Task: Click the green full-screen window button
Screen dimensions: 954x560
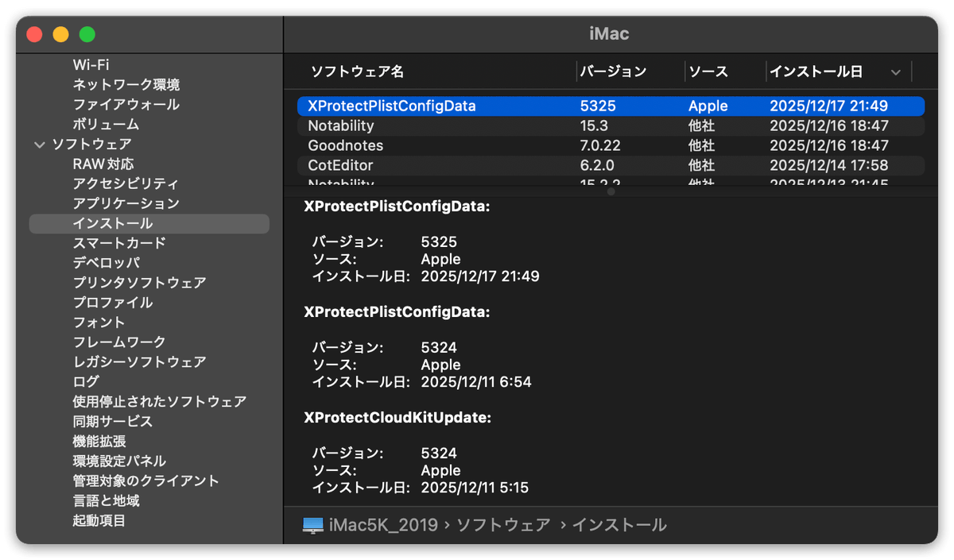Action: coord(87,34)
